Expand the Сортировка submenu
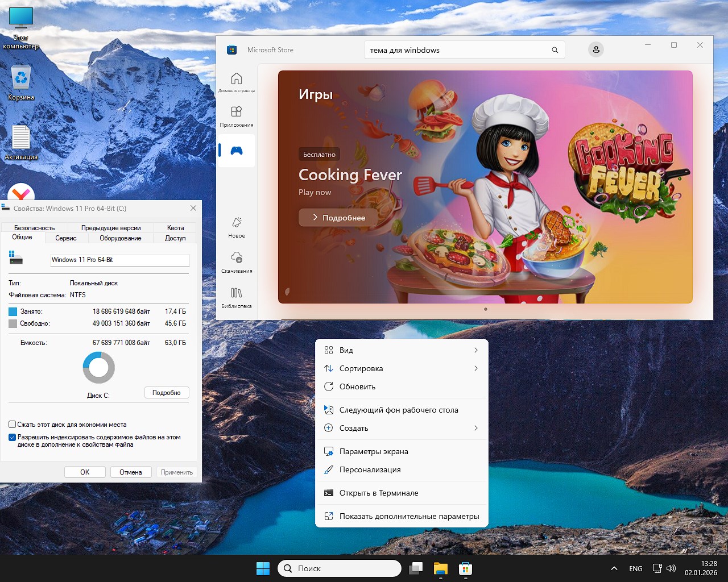The width and height of the screenshot is (728, 582). tap(402, 368)
